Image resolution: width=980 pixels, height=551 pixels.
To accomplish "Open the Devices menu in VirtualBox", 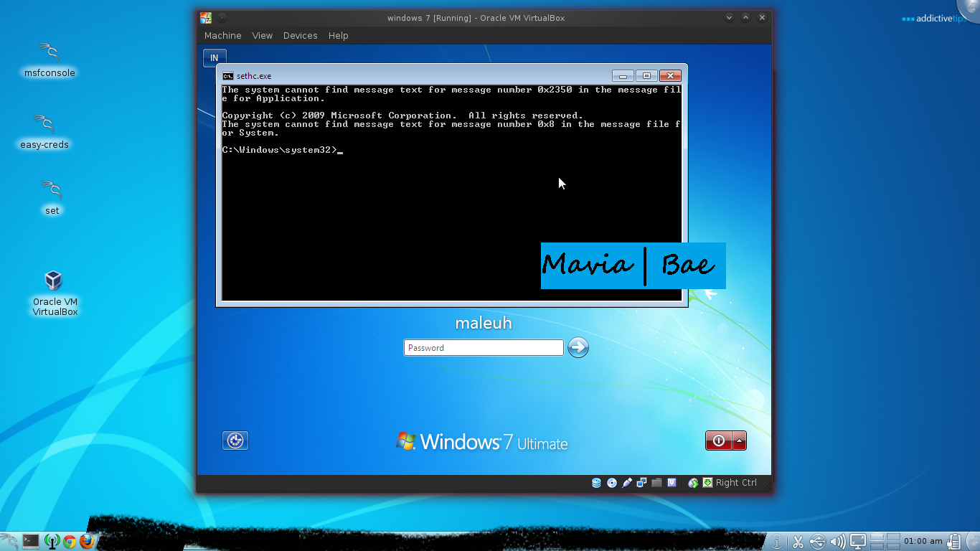I will point(300,35).
